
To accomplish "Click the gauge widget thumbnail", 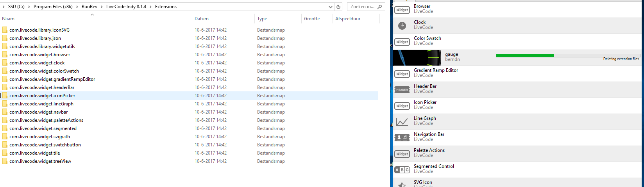I will pyautogui.click(x=417, y=58).
